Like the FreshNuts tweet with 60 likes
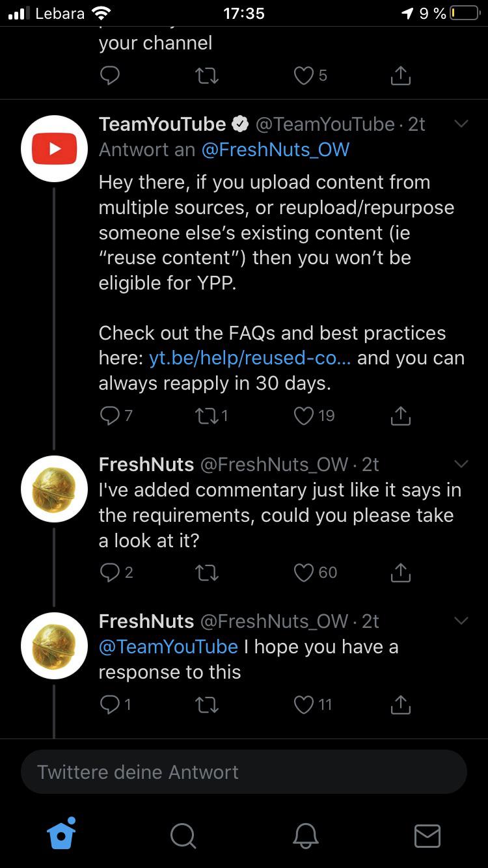Image resolution: width=488 pixels, height=868 pixels. [305, 572]
